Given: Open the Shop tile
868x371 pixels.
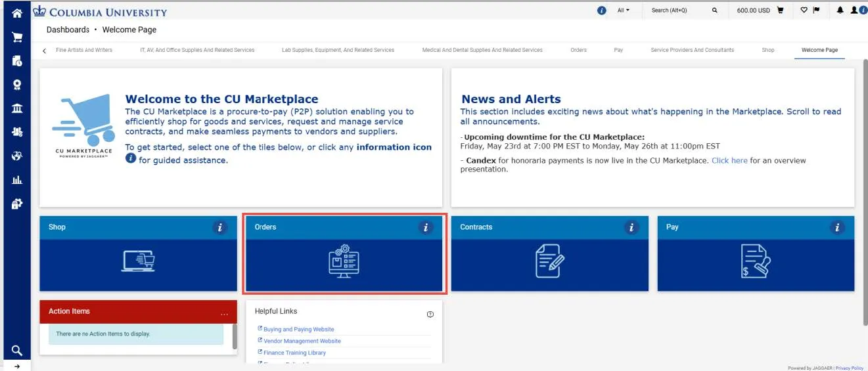Looking at the screenshot, I should (138, 253).
